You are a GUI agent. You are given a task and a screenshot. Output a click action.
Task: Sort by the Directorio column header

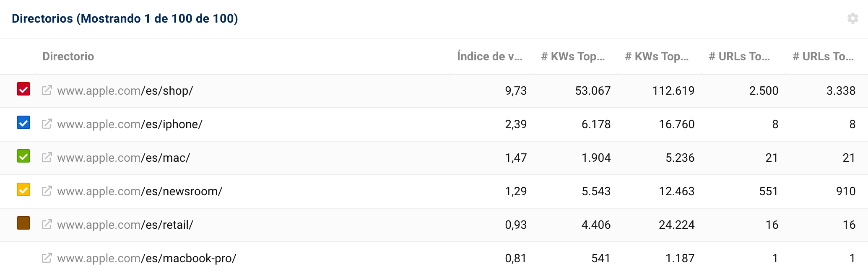[x=68, y=57]
